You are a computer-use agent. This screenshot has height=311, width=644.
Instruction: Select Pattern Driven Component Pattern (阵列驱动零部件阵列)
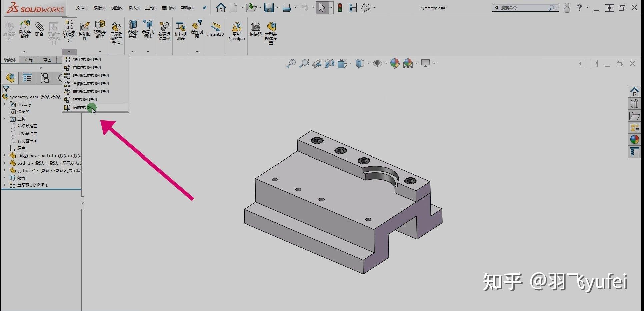point(95,75)
